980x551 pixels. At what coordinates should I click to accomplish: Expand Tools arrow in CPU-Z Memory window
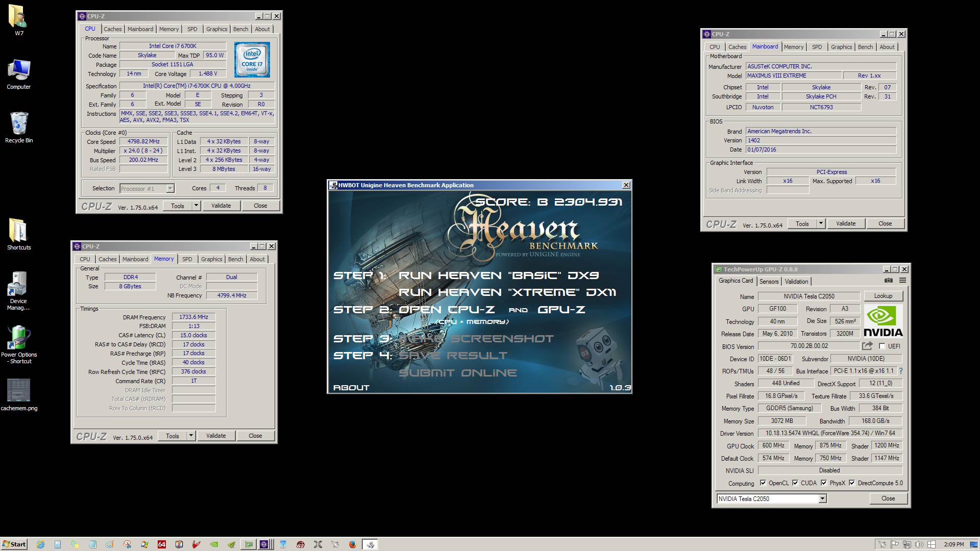click(191, 436)
